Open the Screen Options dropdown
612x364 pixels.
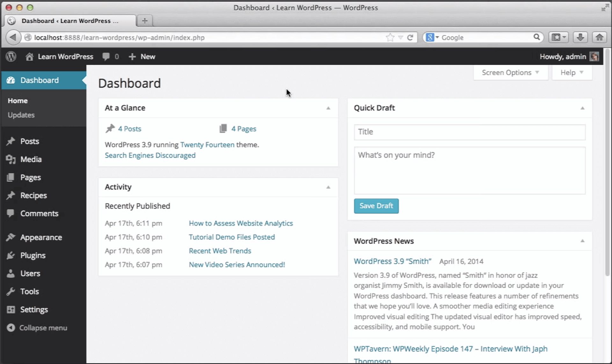509,72
